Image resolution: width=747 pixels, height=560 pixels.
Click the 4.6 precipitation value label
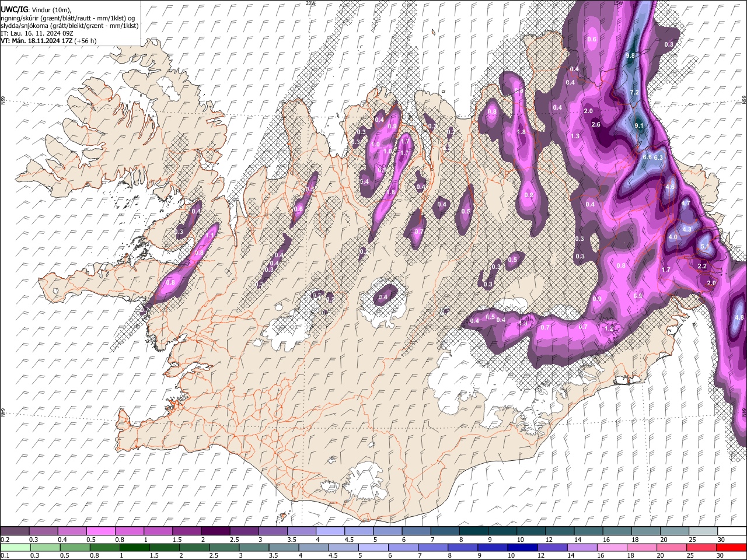tap(670, 187)
